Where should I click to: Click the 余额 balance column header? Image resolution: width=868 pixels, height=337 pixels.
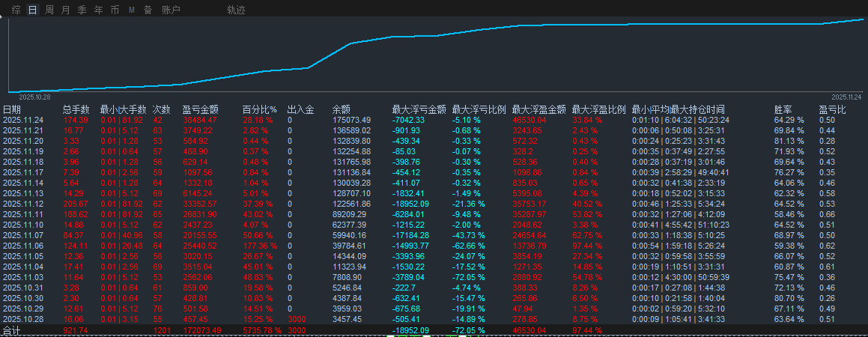coord(342,109)
